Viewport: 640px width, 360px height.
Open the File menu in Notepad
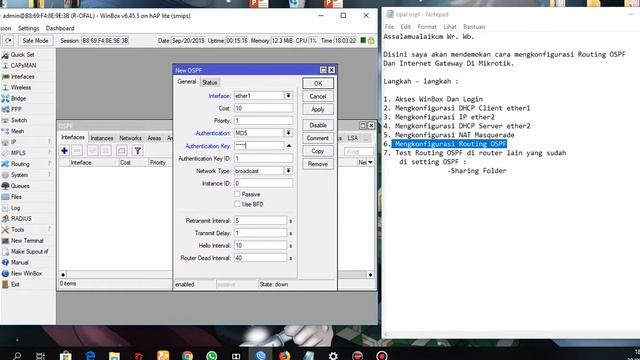(x=389, y=27)
